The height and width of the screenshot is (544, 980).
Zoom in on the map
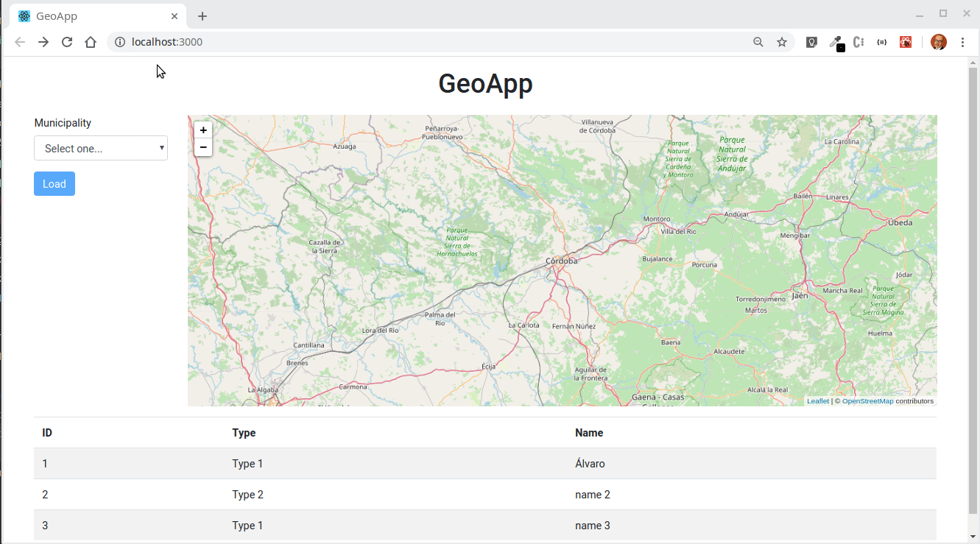coord(203,130)
